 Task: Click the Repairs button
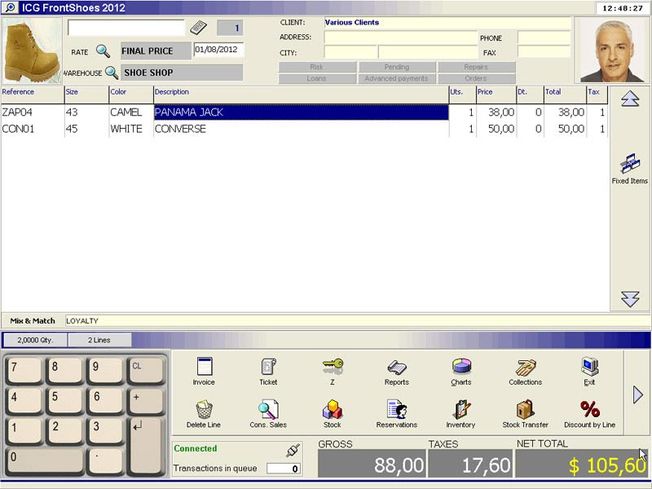pos(477,67)
